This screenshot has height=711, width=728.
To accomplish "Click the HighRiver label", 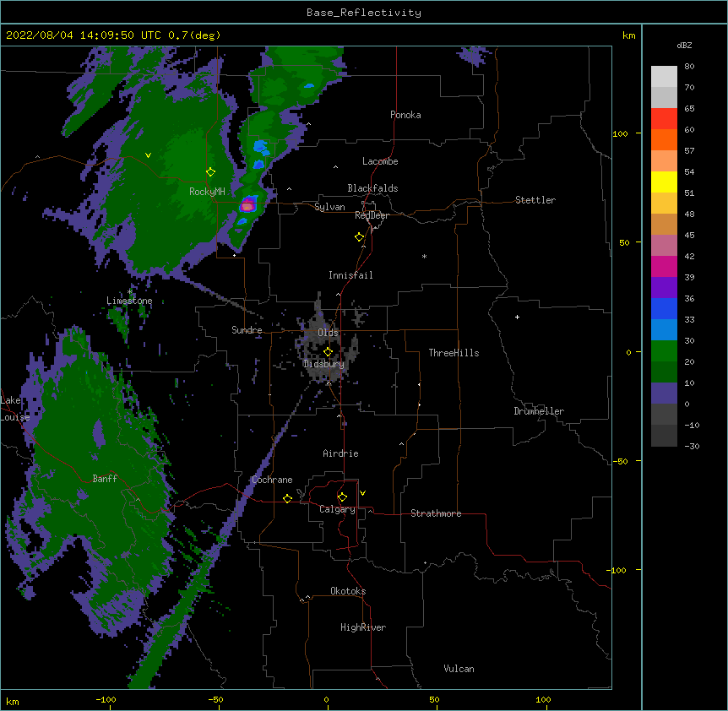I will [x=363, y=627].
